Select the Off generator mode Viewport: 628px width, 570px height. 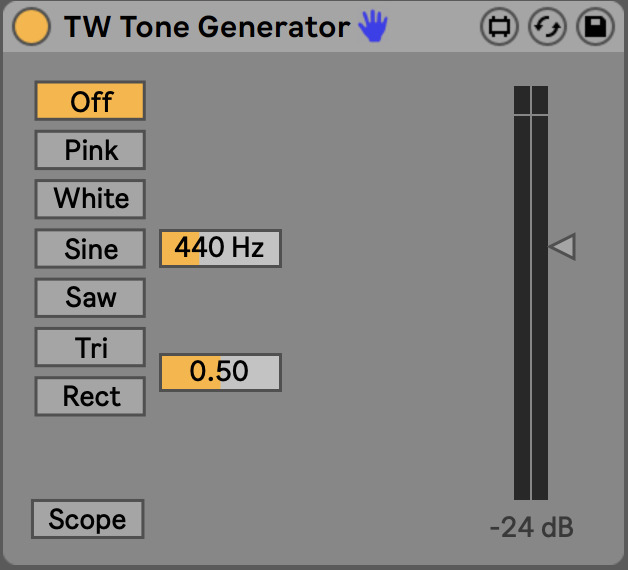click(x=90, y=101)
